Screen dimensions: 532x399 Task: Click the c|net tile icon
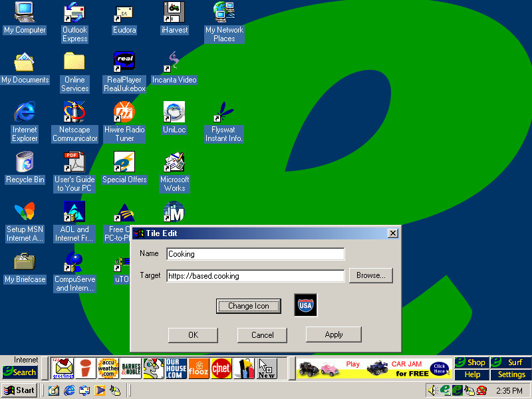point(221,368)
